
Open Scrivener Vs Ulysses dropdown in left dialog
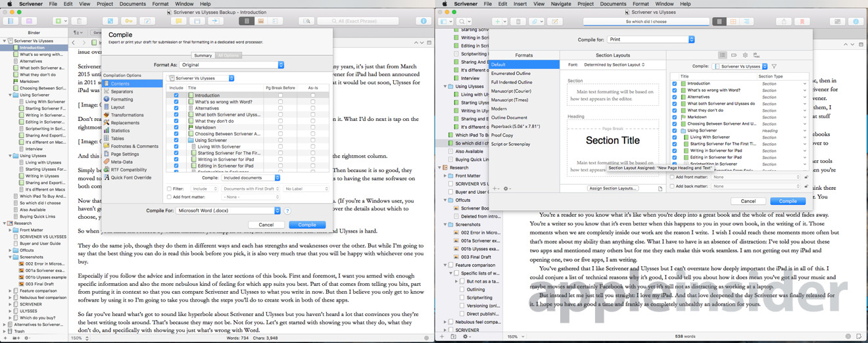click(201, 78)
